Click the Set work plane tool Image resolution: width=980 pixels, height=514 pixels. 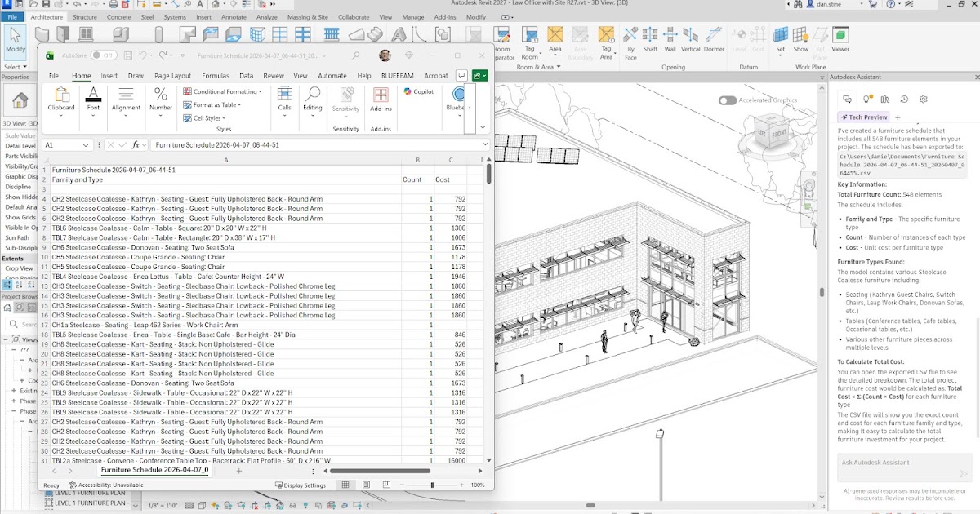coord(780,39)
